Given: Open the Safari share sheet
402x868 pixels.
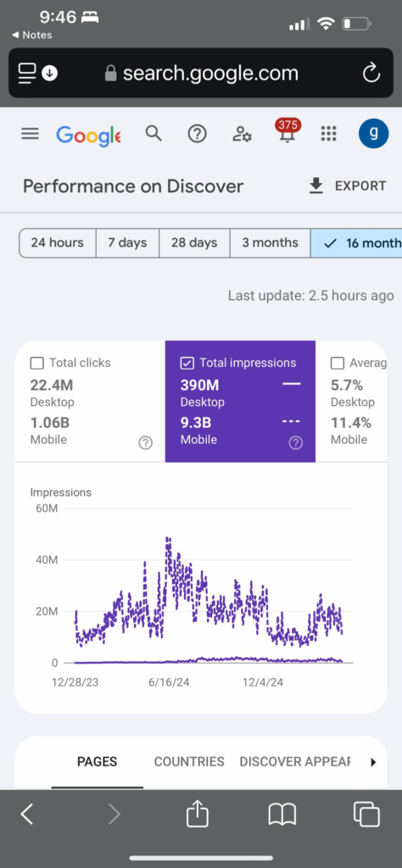Looking at the screenshot, I should pyautogui.click(x=197, y=815).
